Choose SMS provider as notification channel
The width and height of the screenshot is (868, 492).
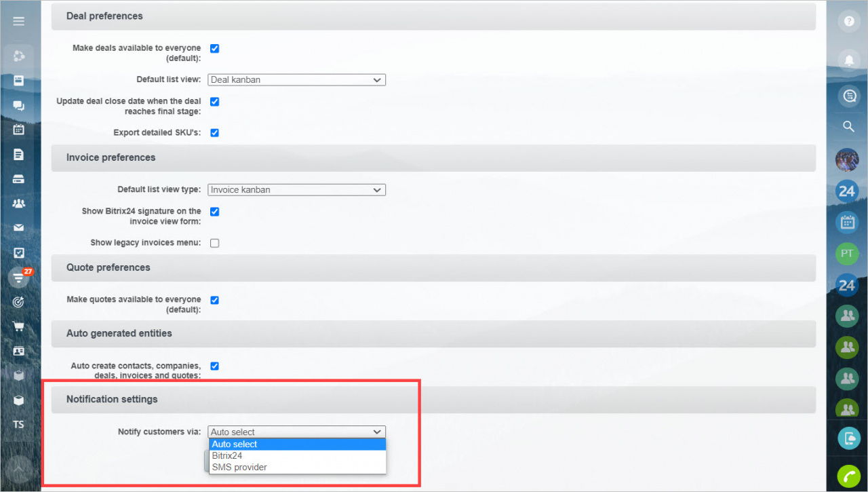pyautogui.click(x=298, y=467)
